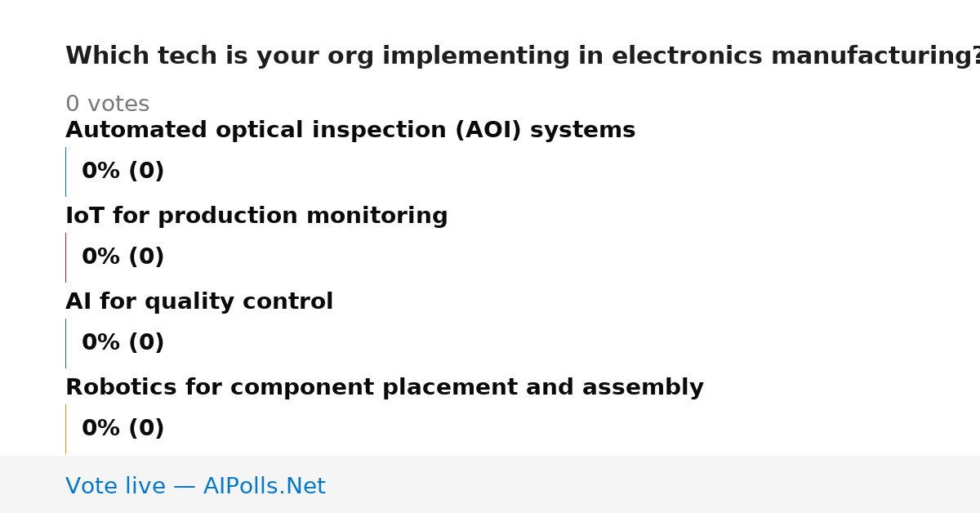Select the Robotics for component placement and assembly option

click(x=385, y=388)
